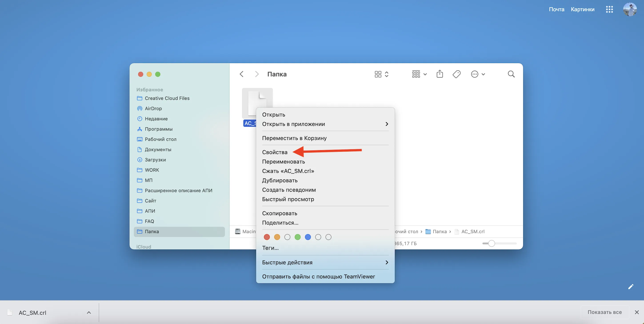644x324 pixels.
Task: Choose Скопировать in the context menu
Action: (x=325, y=213)
